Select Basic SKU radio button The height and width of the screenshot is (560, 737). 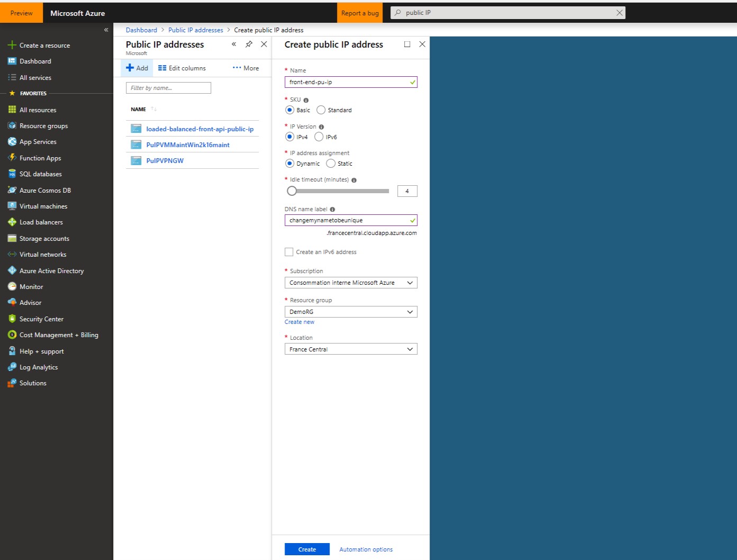click(289, 110)
